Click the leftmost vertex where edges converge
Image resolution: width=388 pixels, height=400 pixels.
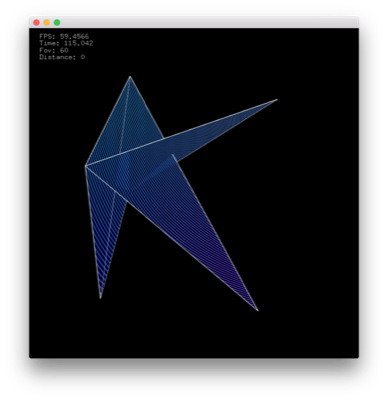click(x=86, y=166)
